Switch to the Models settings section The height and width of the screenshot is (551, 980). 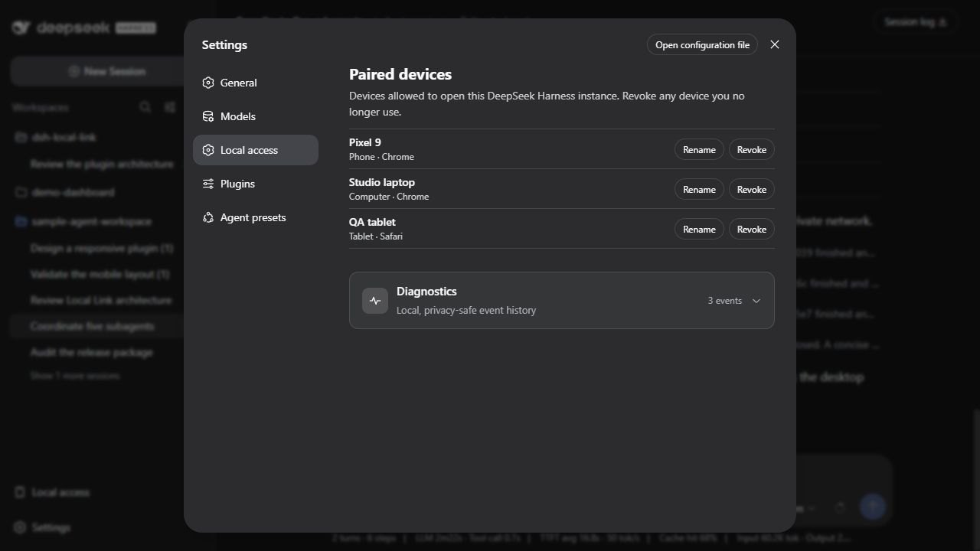pyautogui.click(x=255, y=116)
